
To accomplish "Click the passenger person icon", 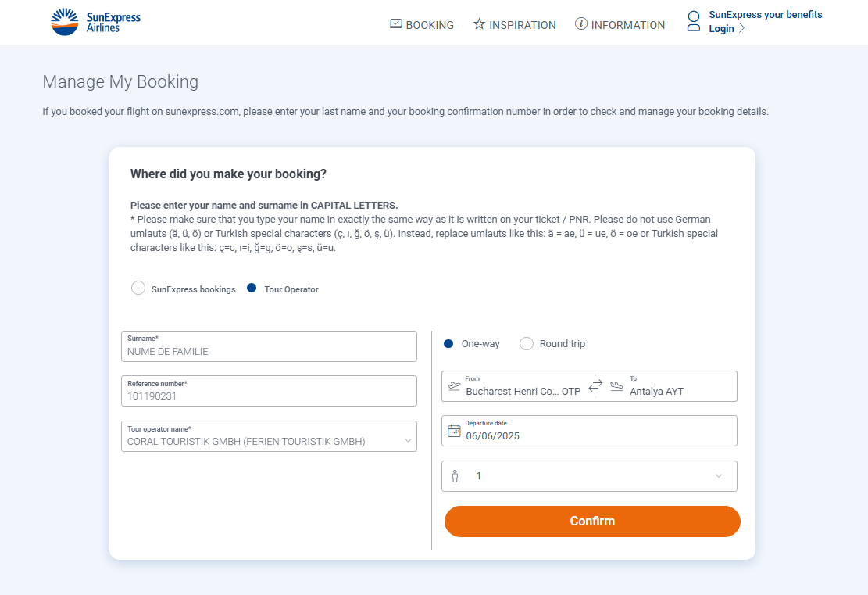I will pyautogui.click(x=455, y=476).
